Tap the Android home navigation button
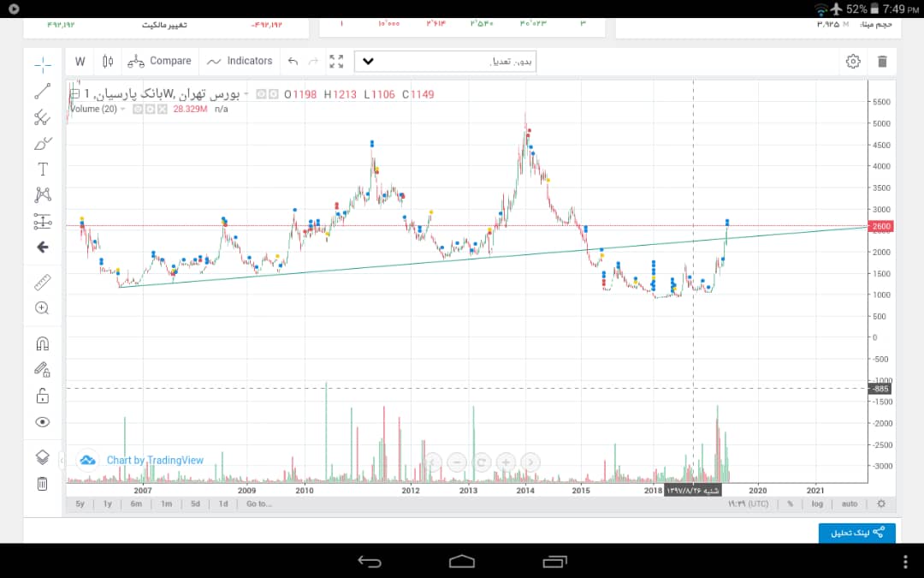The width and height of the screenshot is (924, 578). point(462,561)
